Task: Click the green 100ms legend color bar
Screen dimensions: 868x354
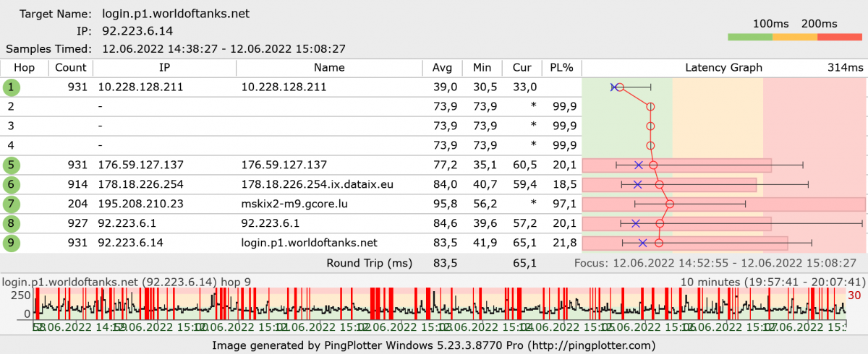Action: (x=750, y=37)
